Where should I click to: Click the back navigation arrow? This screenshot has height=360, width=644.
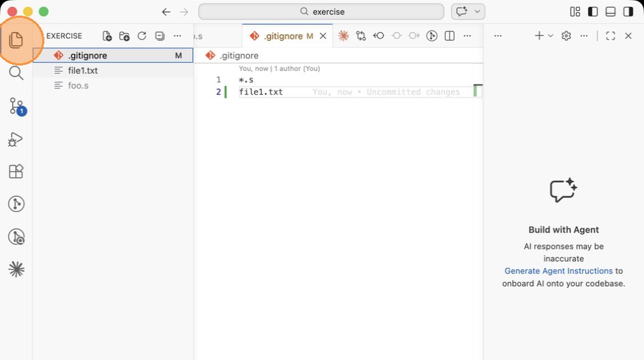(166, 12)
